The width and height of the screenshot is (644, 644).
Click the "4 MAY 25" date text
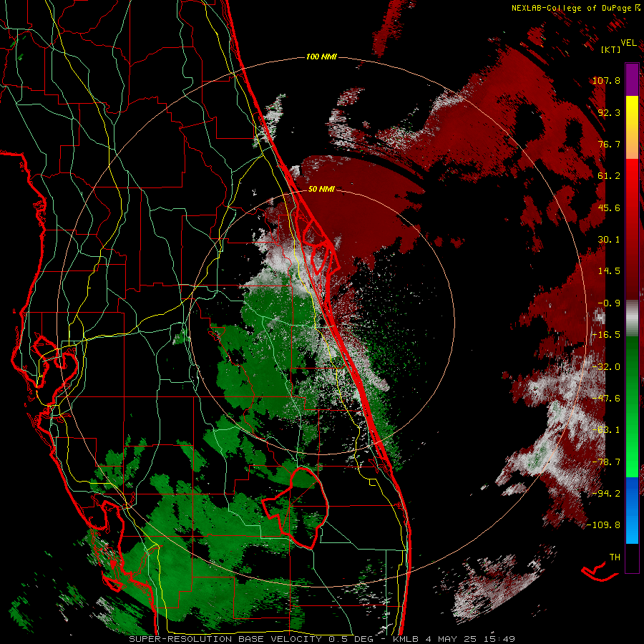tap(450, 639)
